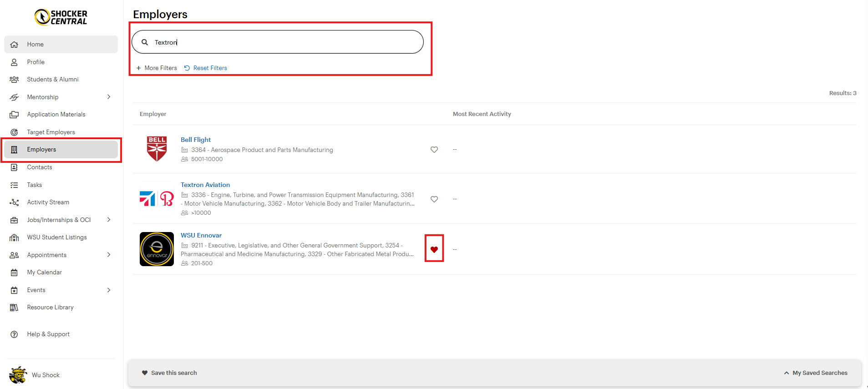Viewport: 868px width, 389px height.
Task: Unfavorite WSU Ennovar red heart
Action: tap(434, 249)
